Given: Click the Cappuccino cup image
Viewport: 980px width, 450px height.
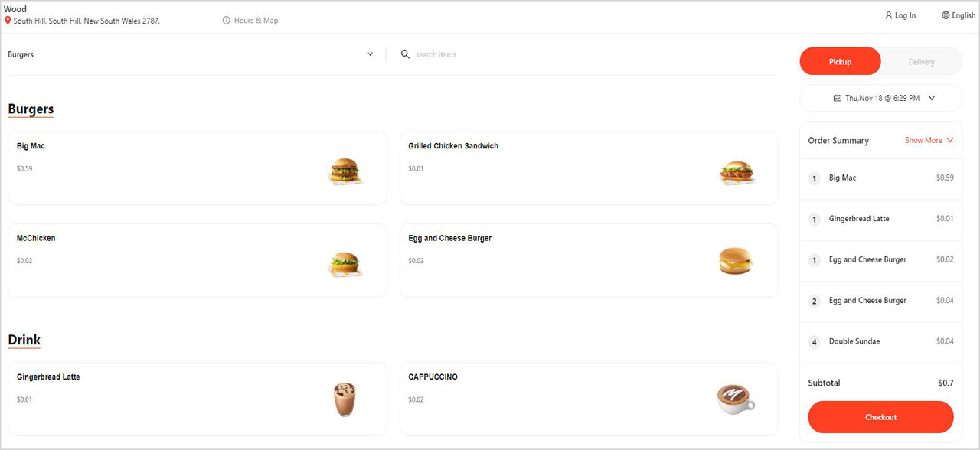Looking at the screenshot, I should pos(735,399).
